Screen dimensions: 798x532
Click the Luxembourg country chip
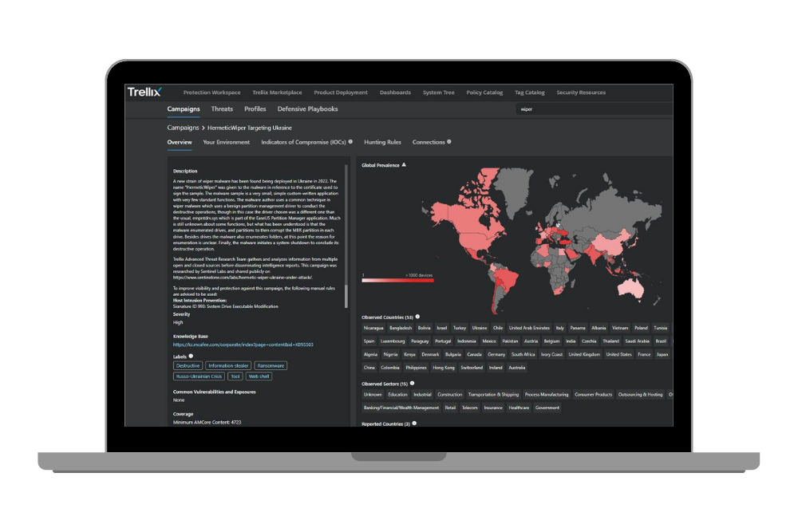[393, 341]
